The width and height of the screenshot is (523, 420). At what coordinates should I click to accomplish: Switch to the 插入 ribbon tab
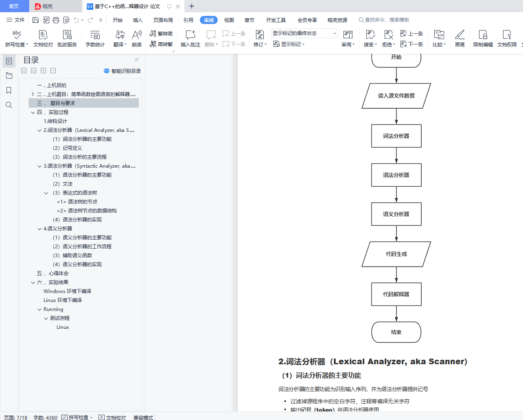[x=138, y=20]
